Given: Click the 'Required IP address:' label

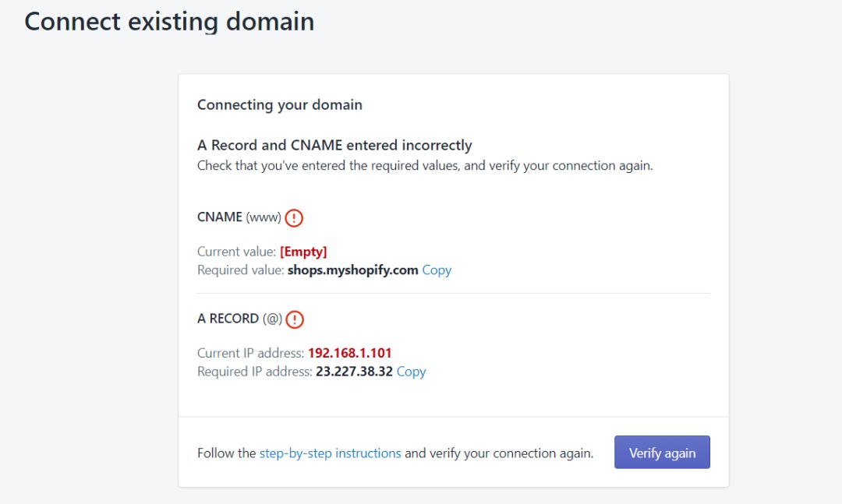Looking at the screenshot, I should 254,372.
